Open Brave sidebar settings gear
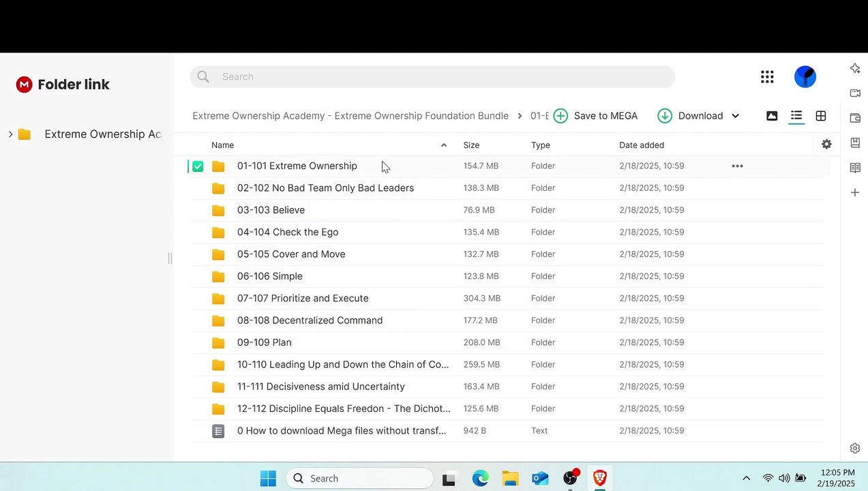Viewport: 868px width, 491px height. (855, 448)
